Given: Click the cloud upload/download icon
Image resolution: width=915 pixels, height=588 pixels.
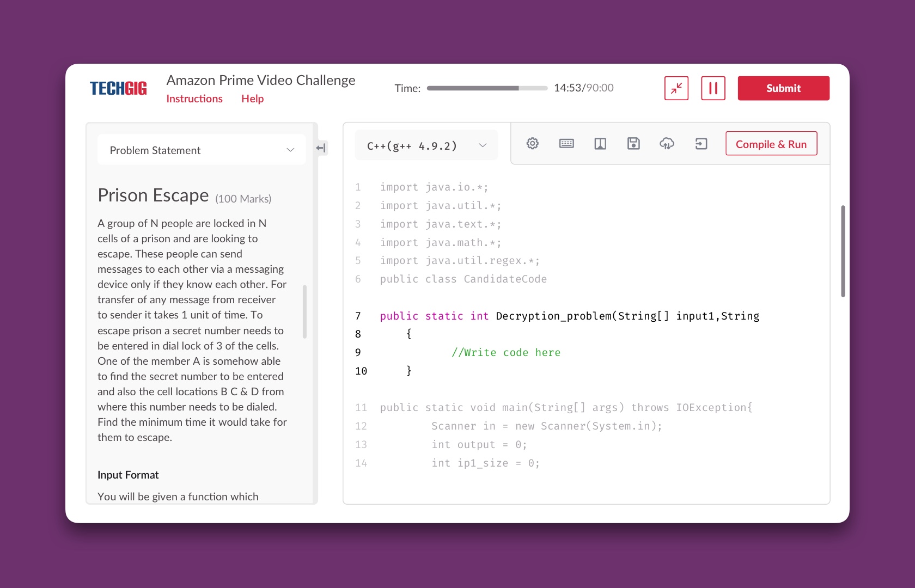Looking at the screenshot, I should tap(667, 144).
